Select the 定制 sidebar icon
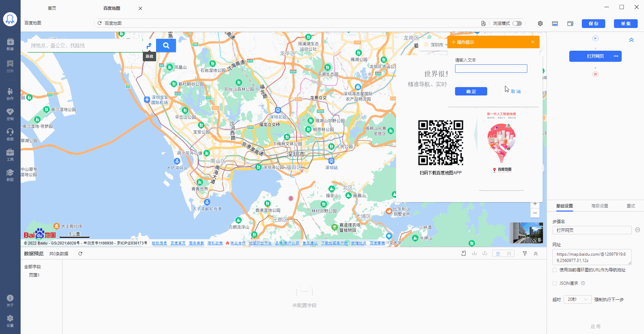 pyautogui.click(x=10, y=114)
